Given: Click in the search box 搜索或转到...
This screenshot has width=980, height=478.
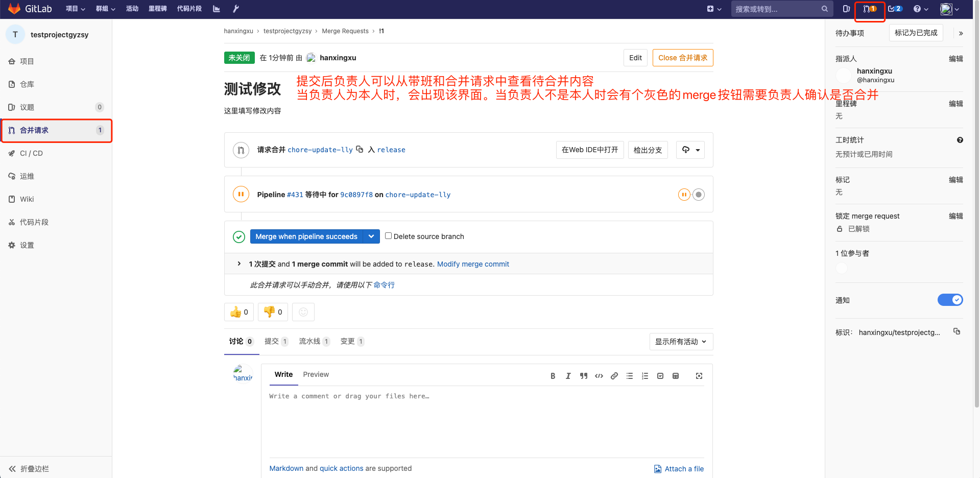Looking at the screenshot, I should click(782, 9).
